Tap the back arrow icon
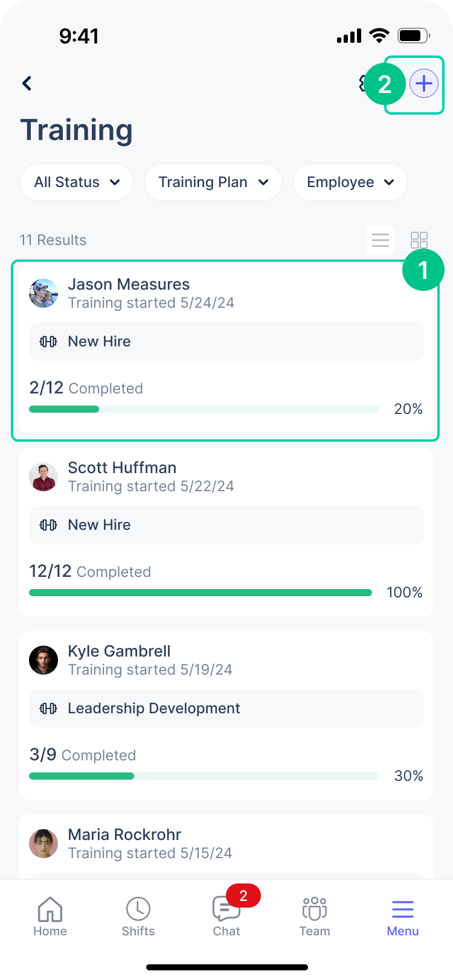 27,83
